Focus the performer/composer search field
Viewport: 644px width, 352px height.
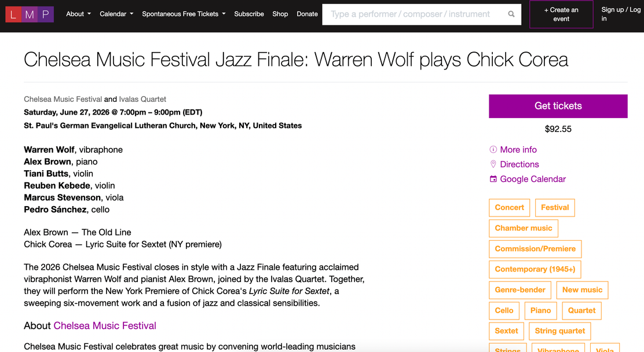click(x=415, y=14)
